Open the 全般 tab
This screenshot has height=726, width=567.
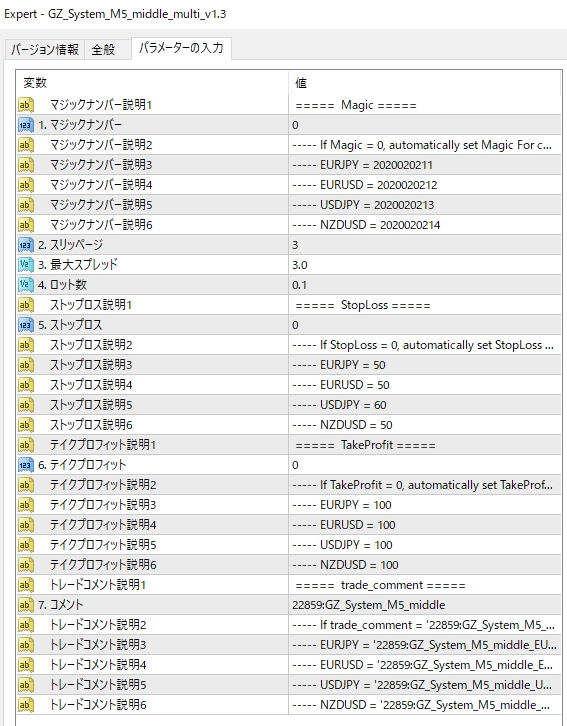(104, 50)
